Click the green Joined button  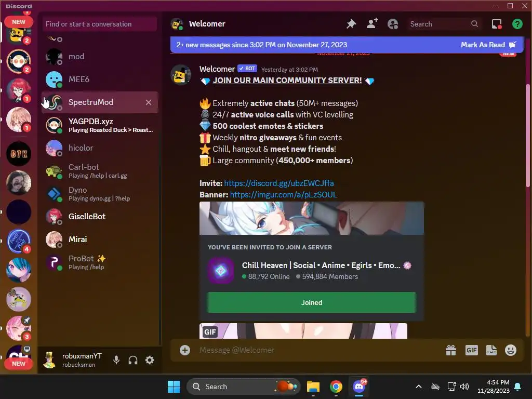[x=312, y=302]
